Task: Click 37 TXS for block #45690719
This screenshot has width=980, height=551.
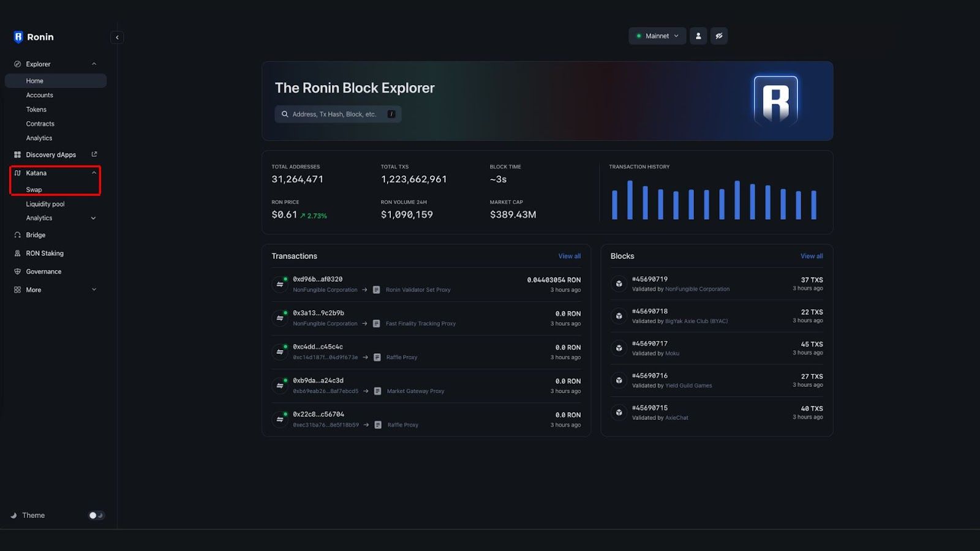Action: tap(812, 280)
